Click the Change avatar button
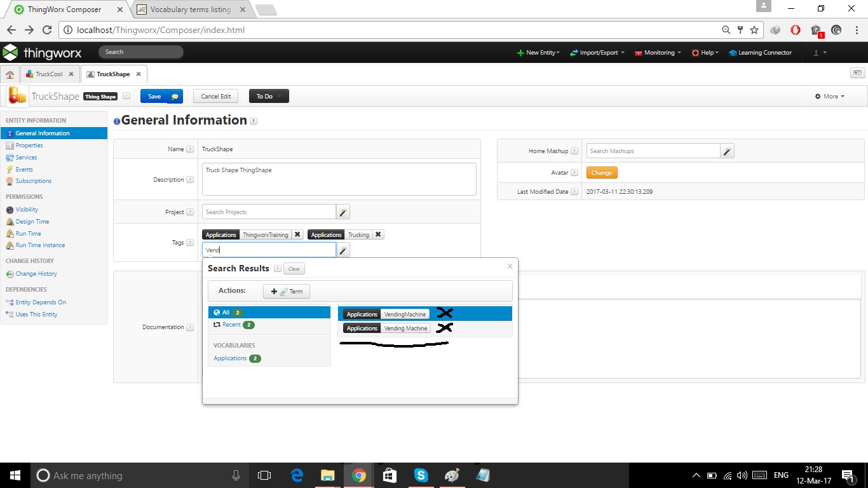 pyautogui.click(x=601, y=173)
